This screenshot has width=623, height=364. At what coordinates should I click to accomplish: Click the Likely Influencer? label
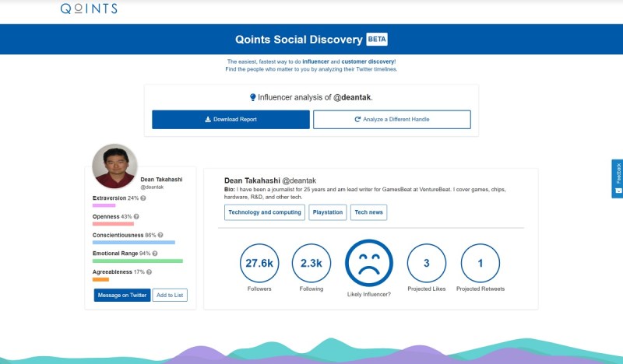369,295
